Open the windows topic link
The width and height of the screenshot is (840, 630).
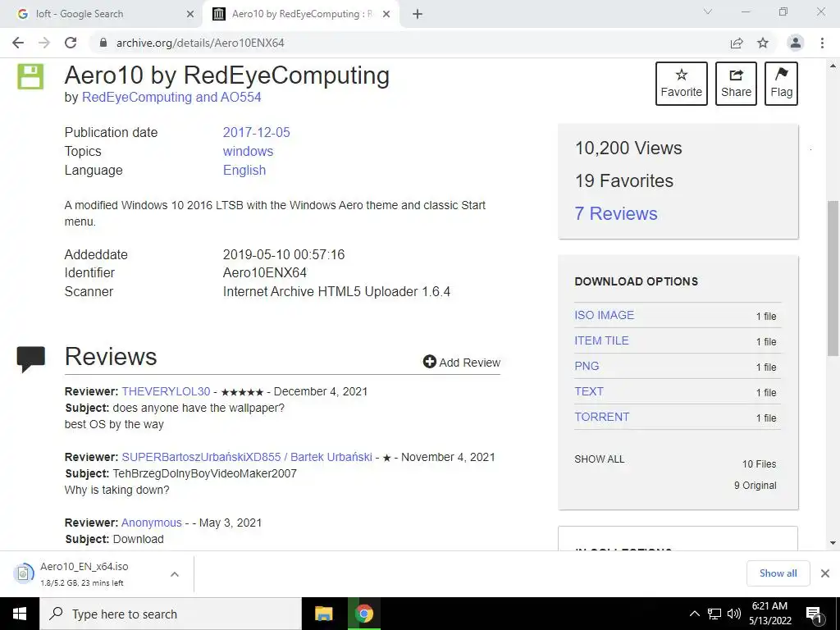tap(248, 151)
